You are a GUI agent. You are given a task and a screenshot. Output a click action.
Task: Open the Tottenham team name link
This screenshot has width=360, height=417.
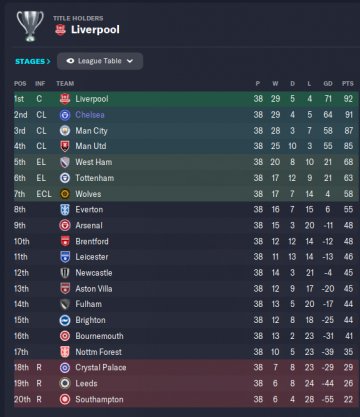[95, 178]
